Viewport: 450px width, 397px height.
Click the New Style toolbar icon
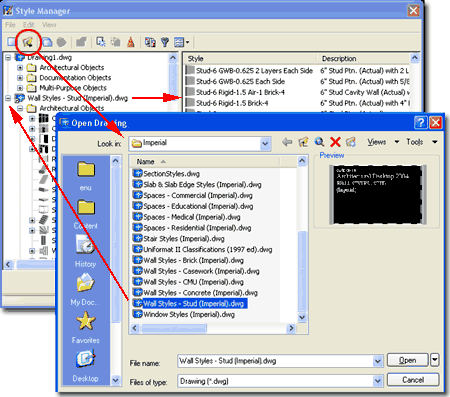click(x=101, y=42)
